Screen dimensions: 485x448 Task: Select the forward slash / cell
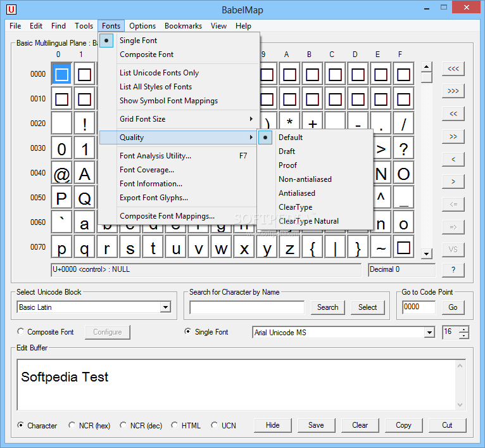(404, 124)
